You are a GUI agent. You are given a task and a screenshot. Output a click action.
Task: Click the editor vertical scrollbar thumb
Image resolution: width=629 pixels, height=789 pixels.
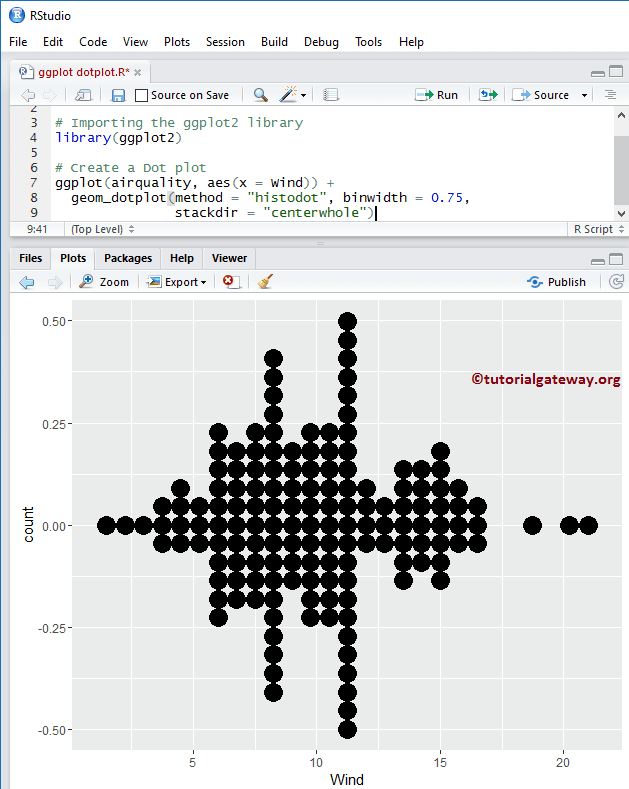pos(621,171)
